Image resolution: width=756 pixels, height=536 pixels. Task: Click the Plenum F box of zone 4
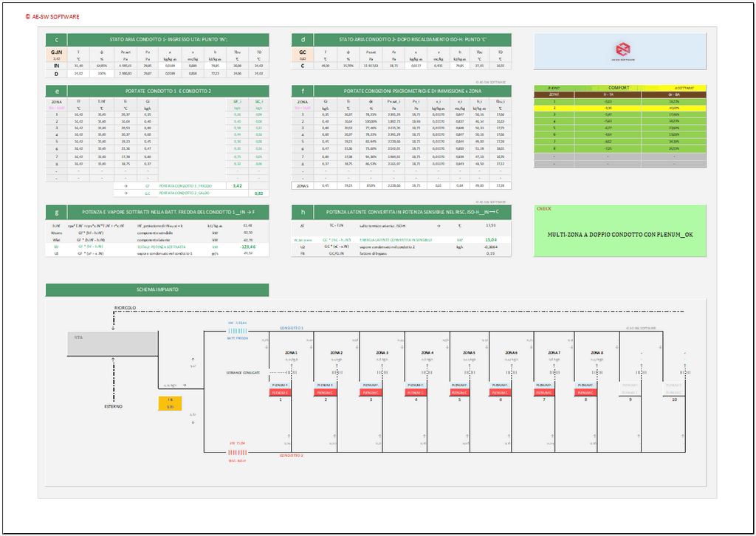pos(416,385)
